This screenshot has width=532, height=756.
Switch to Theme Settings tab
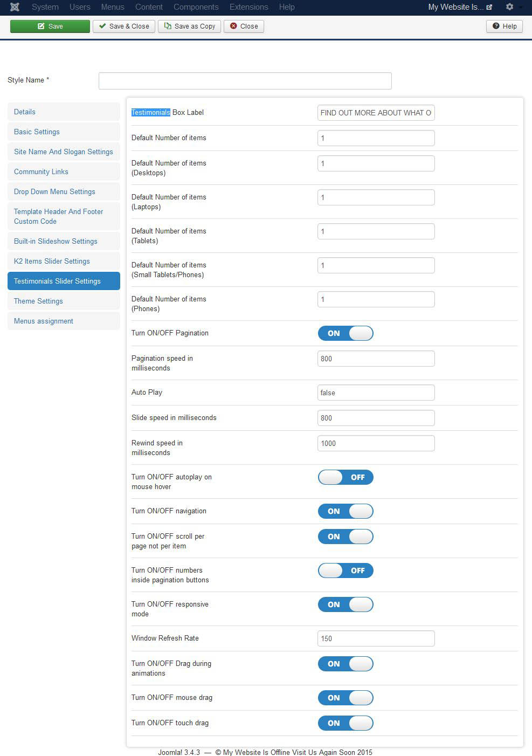coord(64,301)
